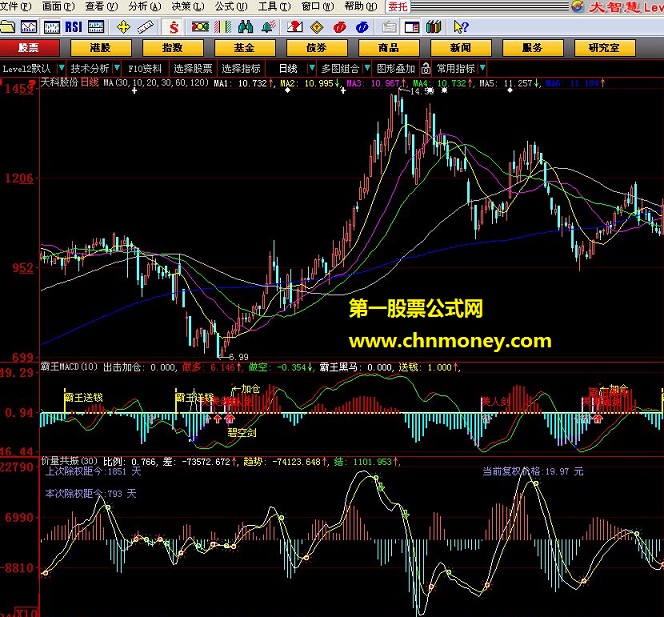Screen dimensions: 664x617
Task: Click the 委托 trading tab
Action: pyautogui.click(x=398, y=6)
